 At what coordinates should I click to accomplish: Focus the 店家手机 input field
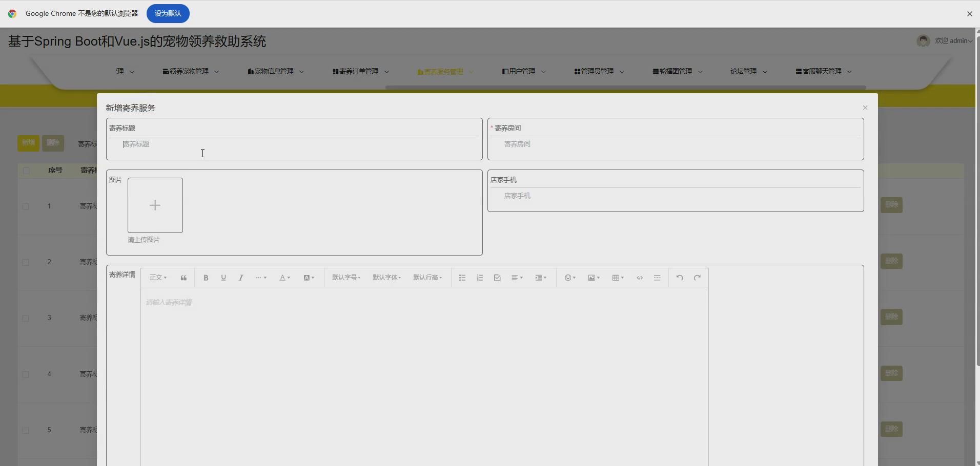pos(676,196)
